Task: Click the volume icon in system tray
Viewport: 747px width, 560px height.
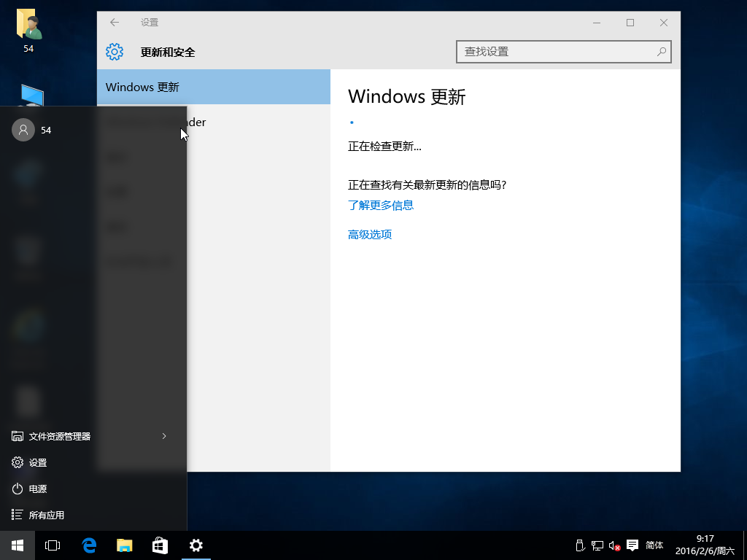Action: (614, 545)
